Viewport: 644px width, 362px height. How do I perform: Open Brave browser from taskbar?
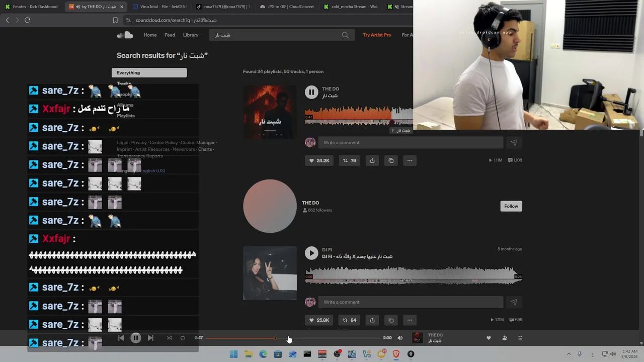pyautogui.click(x=396, y=354)
